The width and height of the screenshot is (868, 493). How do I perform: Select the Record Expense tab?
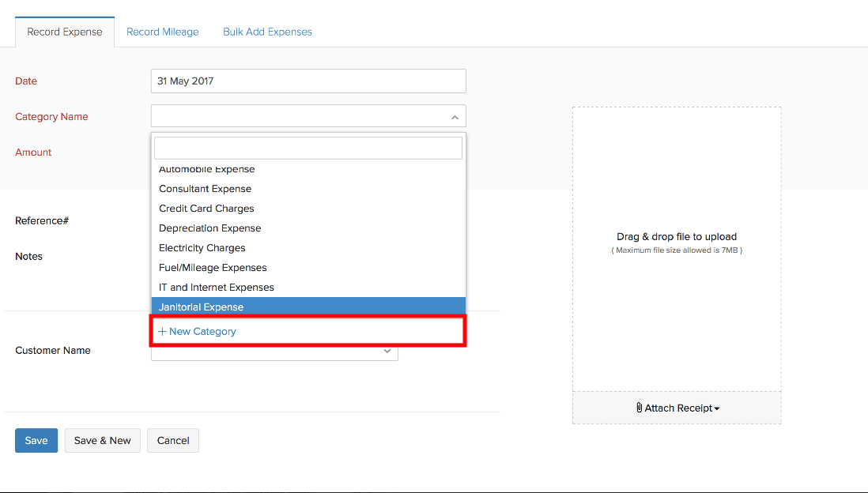pyautogui.click(x=65, y=32)
